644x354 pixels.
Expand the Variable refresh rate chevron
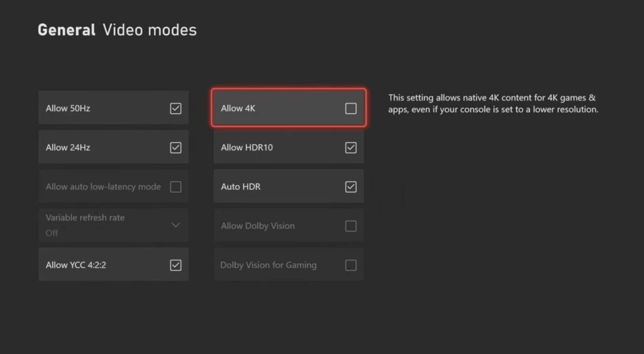(x=175, y=225)
